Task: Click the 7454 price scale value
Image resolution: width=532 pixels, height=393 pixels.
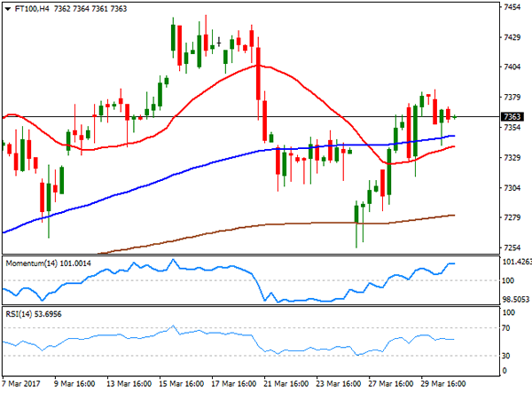Action: [512, 7]
